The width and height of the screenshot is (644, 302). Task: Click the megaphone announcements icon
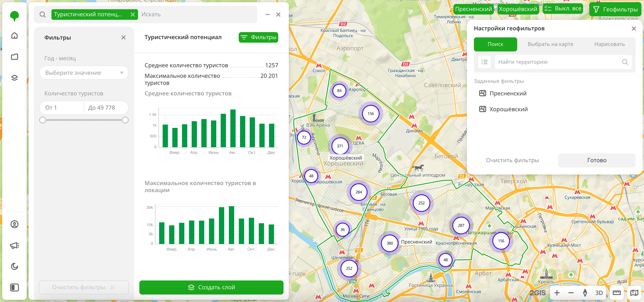[x=15, y=245]
